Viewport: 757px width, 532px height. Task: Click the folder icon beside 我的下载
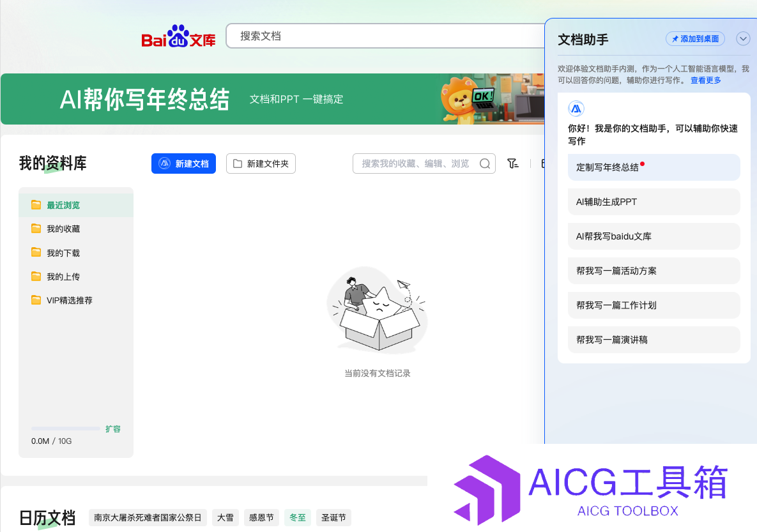click(x=36, y=252)
